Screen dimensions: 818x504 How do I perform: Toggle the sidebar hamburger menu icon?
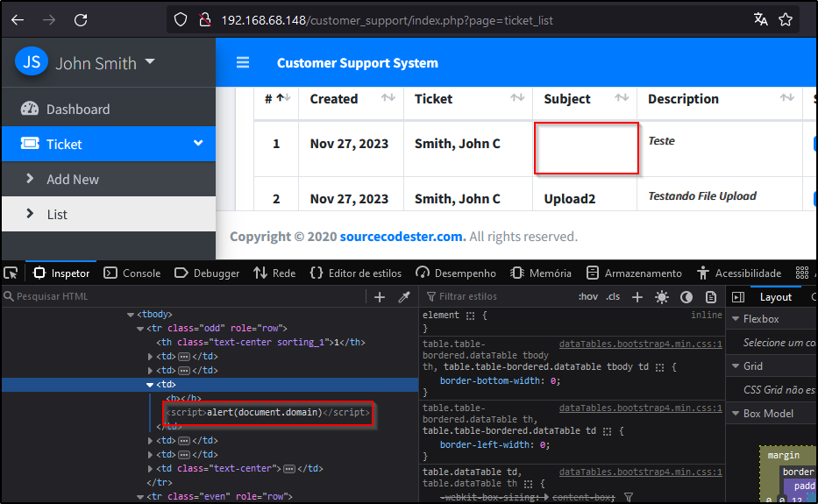point(243,62)
